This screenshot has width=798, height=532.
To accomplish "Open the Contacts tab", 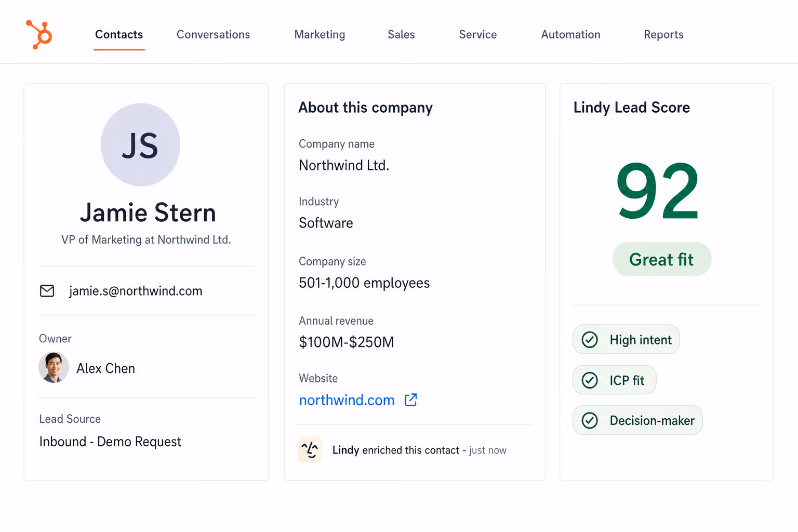I will (x=119, y=34).
